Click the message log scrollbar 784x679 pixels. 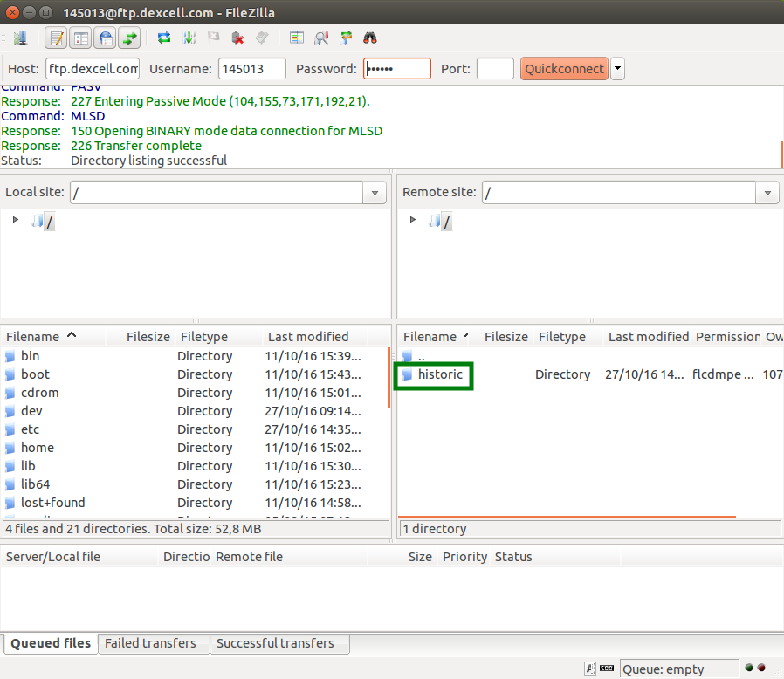coord(781,154)
